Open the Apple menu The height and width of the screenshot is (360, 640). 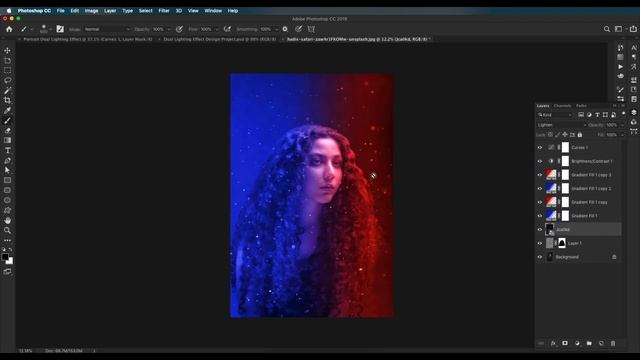pos(9,11)
